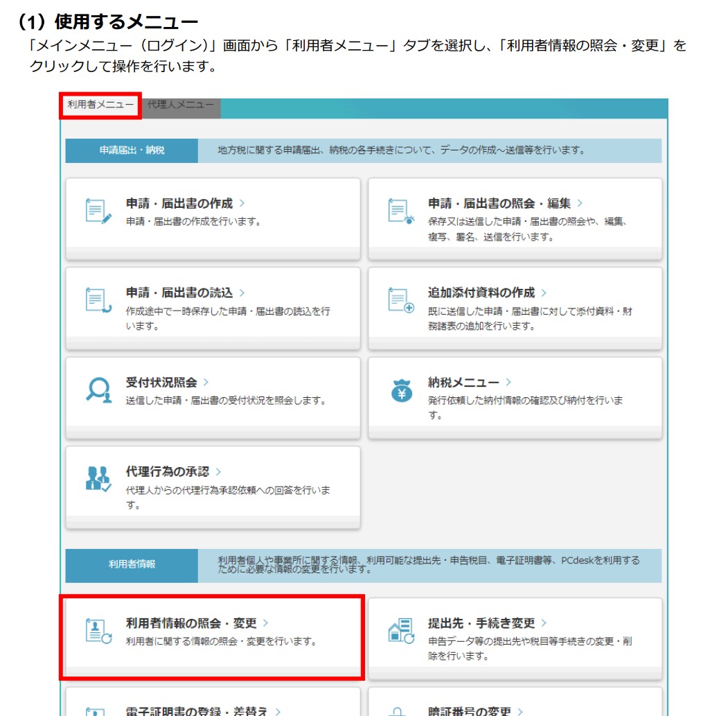This screenshot has width=728, height=716.
Task: Open 申請・届出書の照会・編集 title link
Action: [x=499, y=204]
